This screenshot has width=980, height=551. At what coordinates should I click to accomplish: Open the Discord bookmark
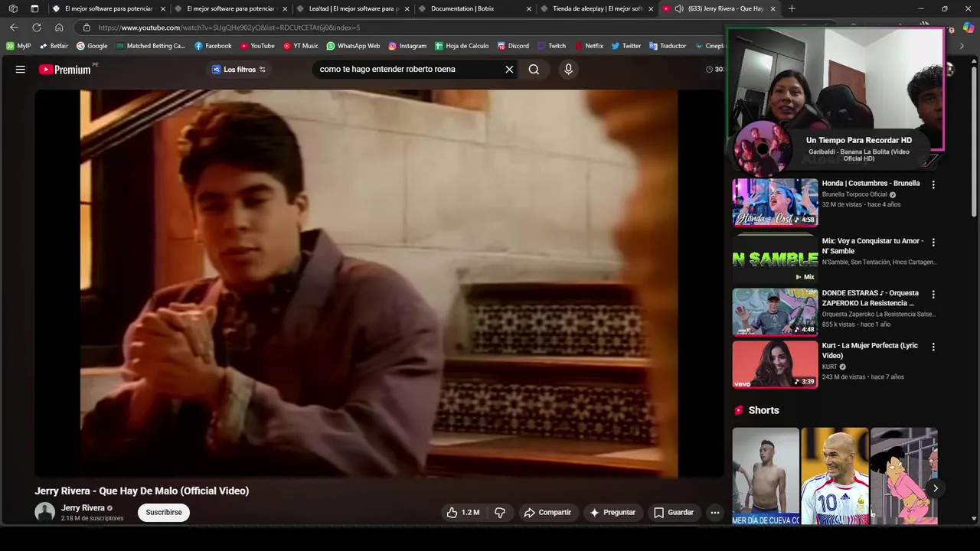tap(513, 46)
